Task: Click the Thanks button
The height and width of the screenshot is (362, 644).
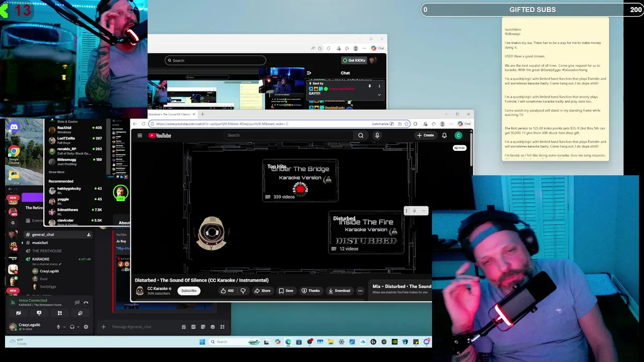Action: 310,291
